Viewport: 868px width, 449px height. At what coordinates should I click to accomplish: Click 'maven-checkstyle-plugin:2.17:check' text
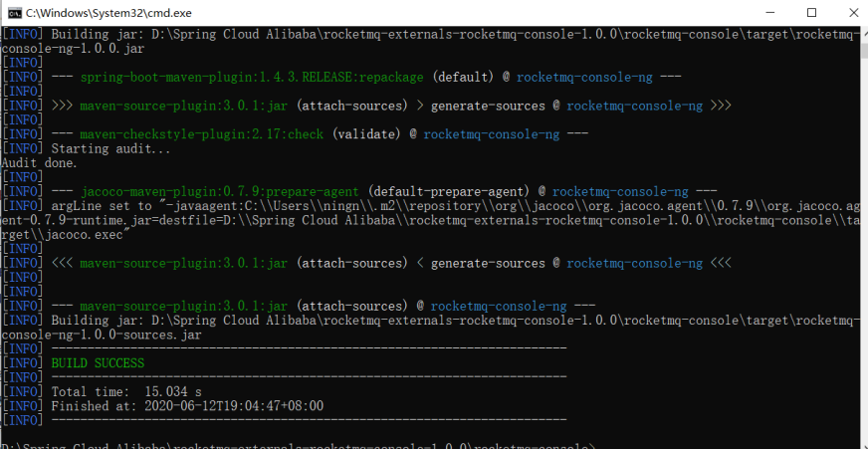point(201,134)
